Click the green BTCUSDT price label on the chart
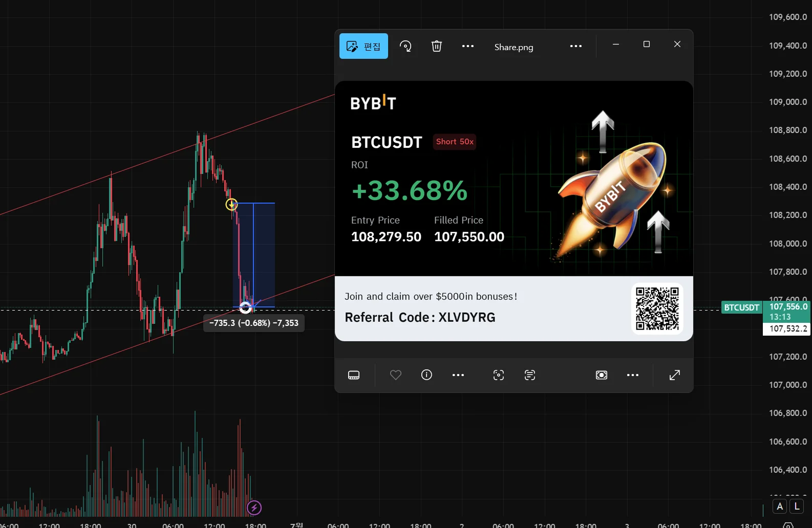Screen dimensions: 812x528 tap(741, 307)
